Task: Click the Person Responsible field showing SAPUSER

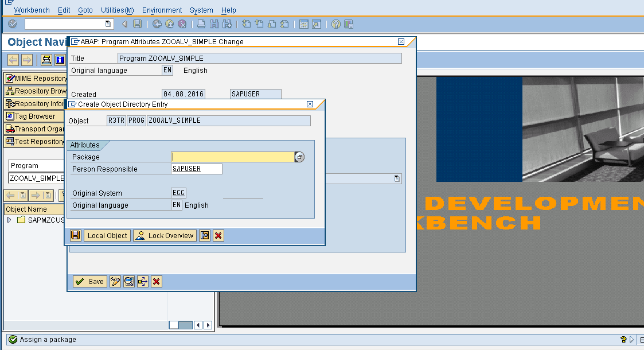Action: (196, 169)
